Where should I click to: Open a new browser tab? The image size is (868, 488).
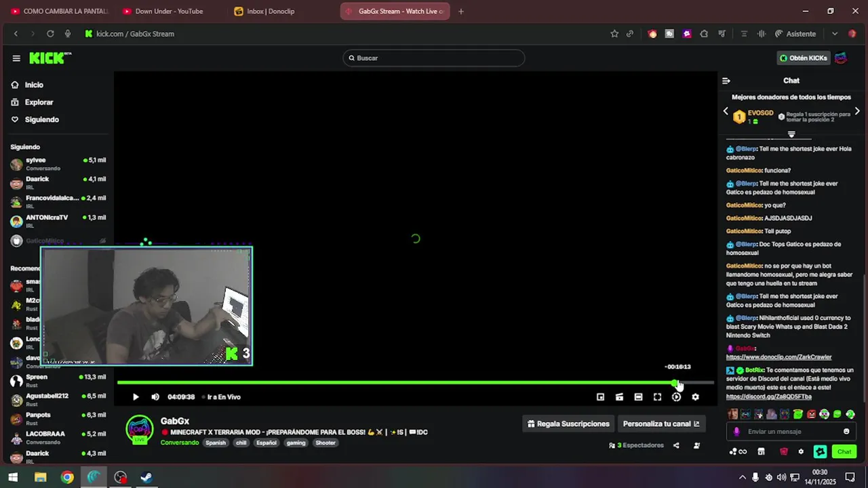pyautogui.click(x=461, y=12)
